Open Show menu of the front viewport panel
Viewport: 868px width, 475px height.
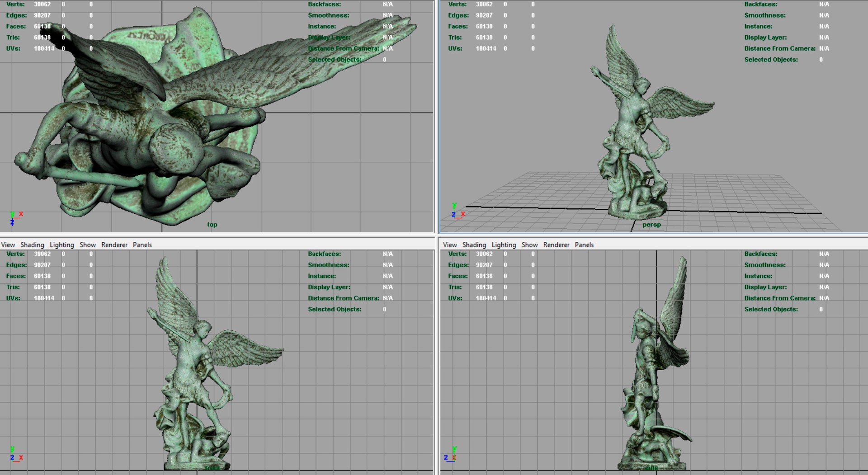pyautogui.click(x=88, y=245)
